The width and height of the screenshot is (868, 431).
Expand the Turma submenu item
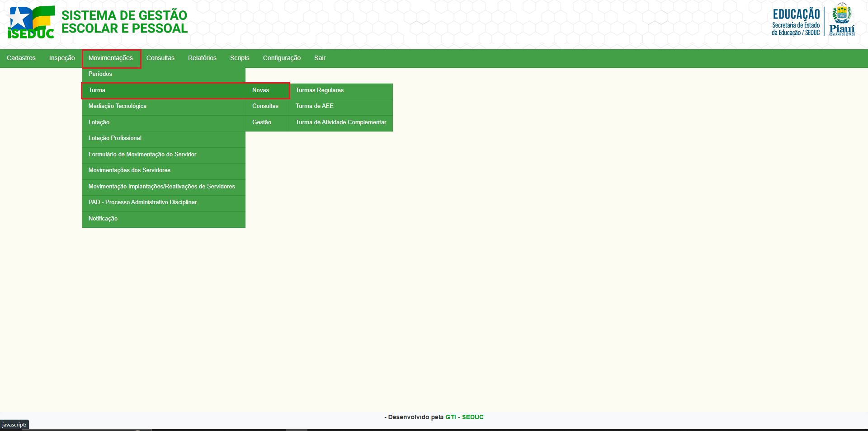pos(97,90)
